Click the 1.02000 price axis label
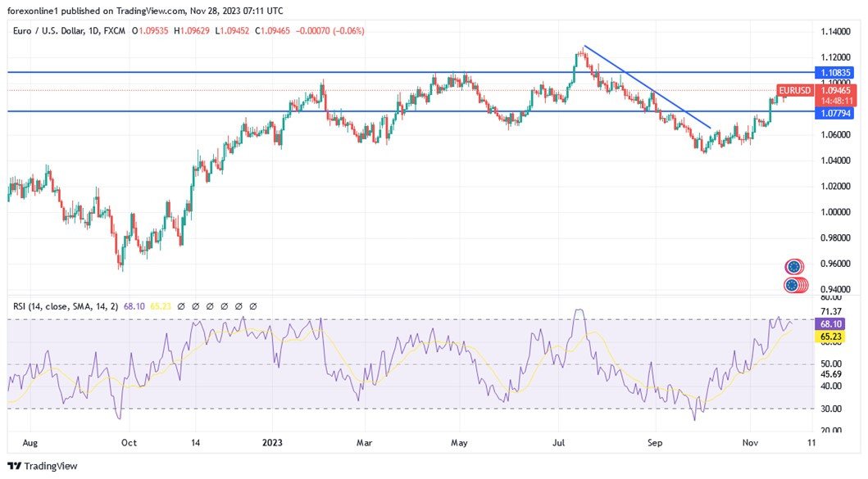This screenshot has height=479, width=868. (834, 186)
